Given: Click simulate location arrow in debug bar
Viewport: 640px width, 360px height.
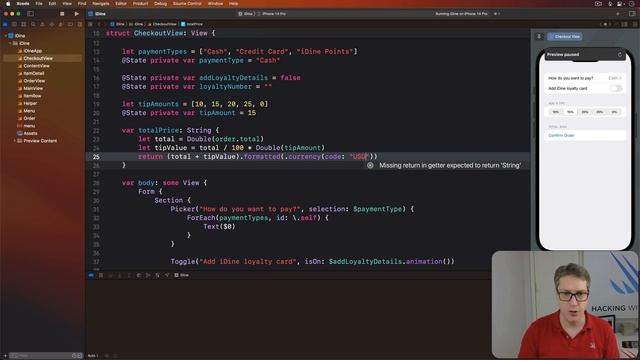Looking at the screenshot, I should pyautogui.click(x=167, y=275).
